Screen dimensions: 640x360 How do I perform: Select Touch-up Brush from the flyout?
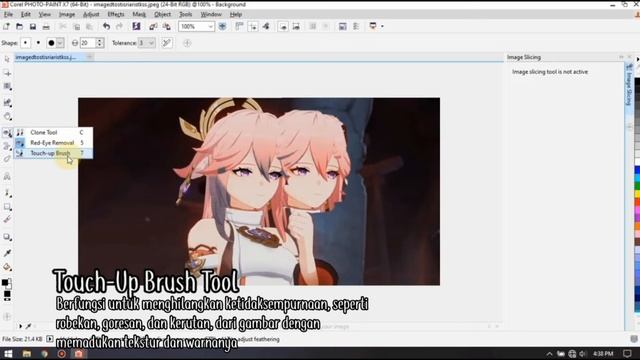click(x=53, y=153)
